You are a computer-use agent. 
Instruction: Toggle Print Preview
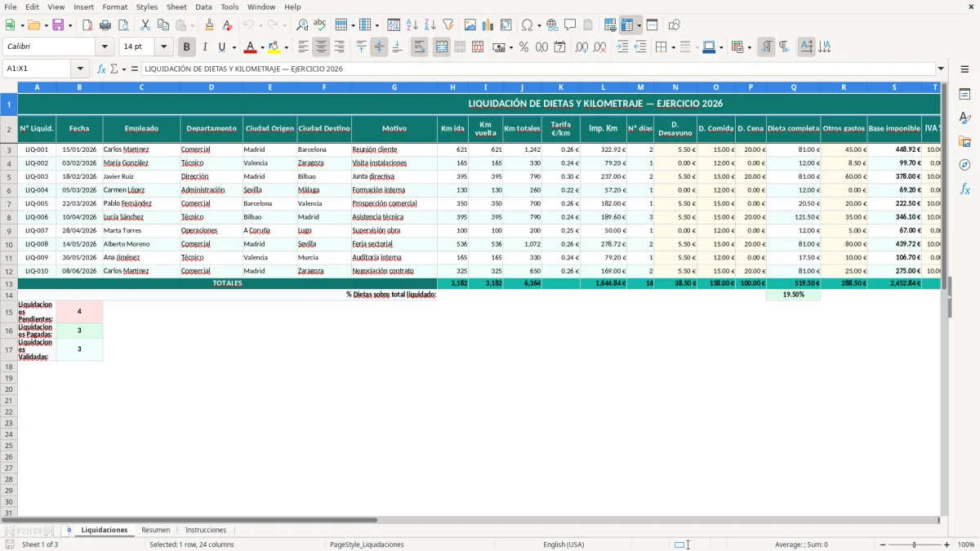tap(123, 25)
